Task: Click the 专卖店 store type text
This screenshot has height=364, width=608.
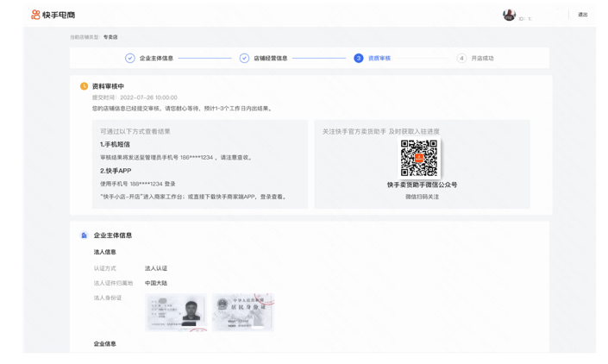Action: (110, 38)
